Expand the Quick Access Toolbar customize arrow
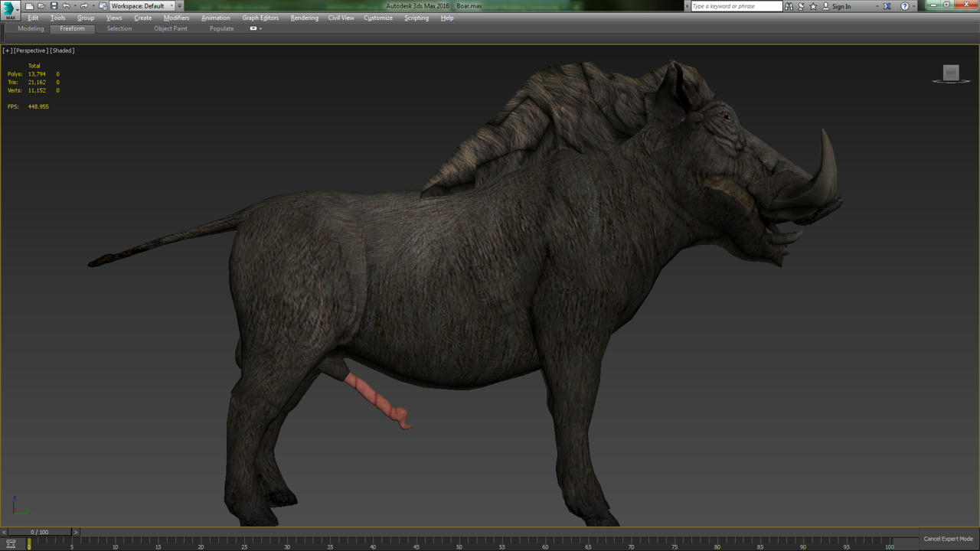Viewport: 980px width, 551px height. (180, 6)
